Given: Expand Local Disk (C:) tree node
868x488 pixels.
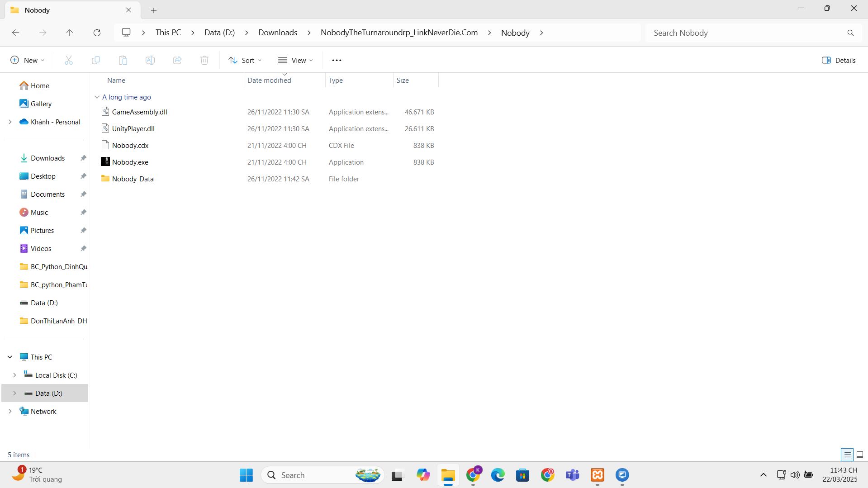Looking at the screenshot, I should (x=14, y=375).
